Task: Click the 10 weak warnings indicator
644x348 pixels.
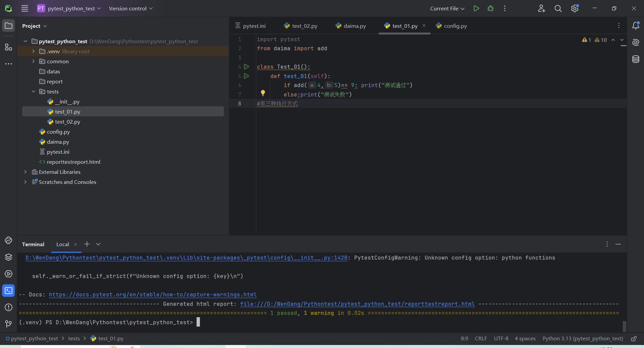Action: [x=601, y=40]
